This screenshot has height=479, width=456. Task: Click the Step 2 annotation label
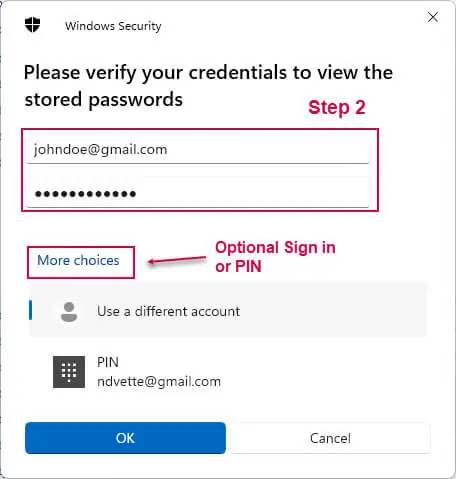tap(337, 107)
